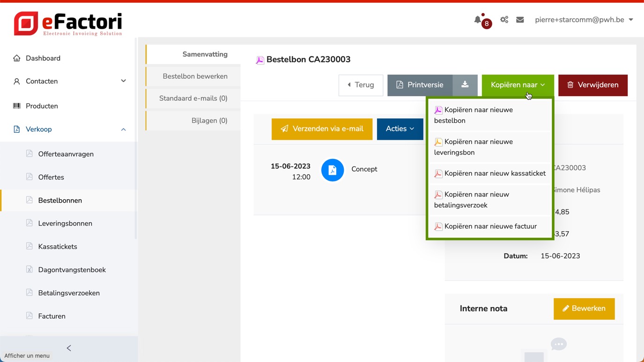Close the Kopiëren naar dropdown
The width and height of the screenshot is (644, 362).
coord(518,85)
